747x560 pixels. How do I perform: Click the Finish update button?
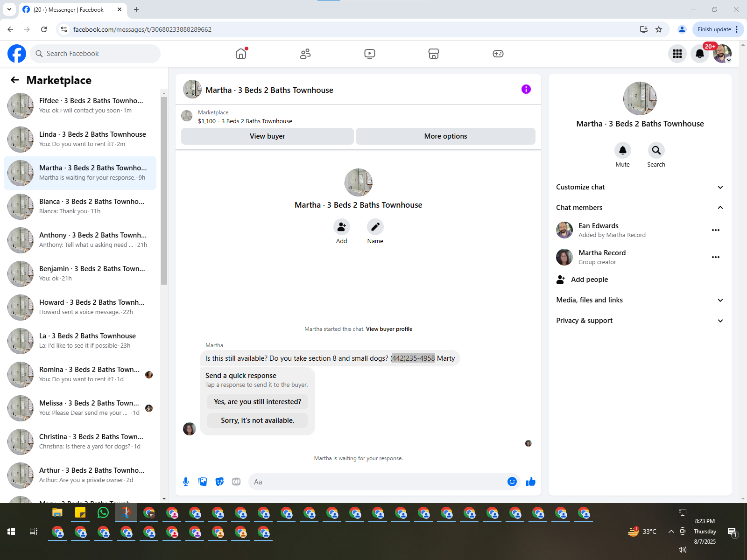click(x=718, y=29)
